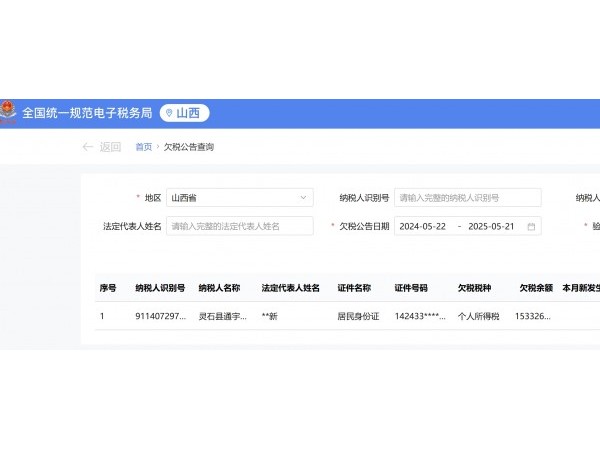Go to 首页 breadcrumb link
This screenshot has width=600, height=450.
(143, 147)
